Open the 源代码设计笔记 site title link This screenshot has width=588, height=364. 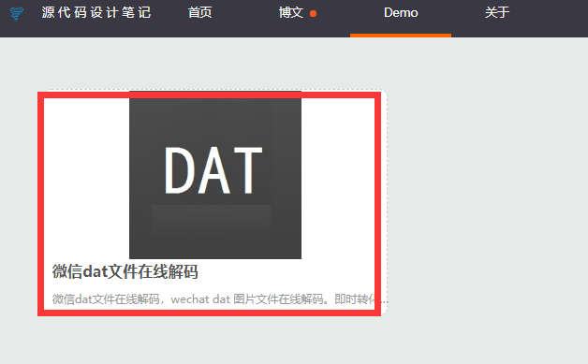tap(96, 13)
